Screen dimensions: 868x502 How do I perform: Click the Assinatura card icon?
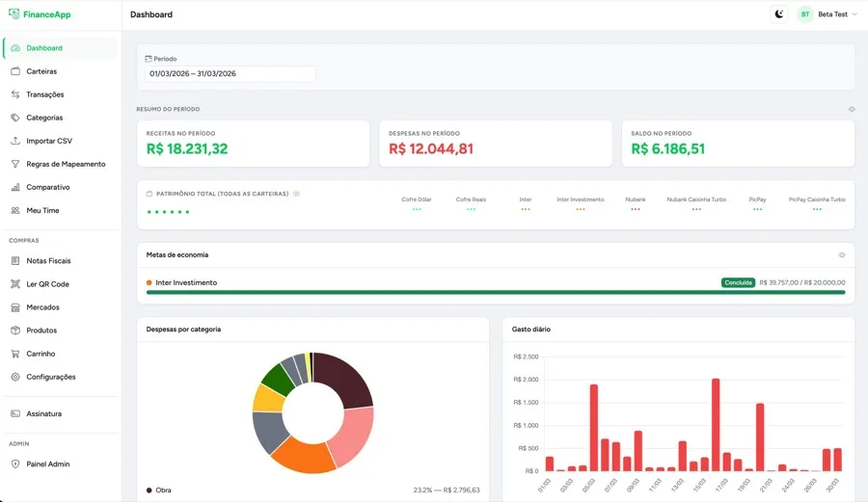15,413
